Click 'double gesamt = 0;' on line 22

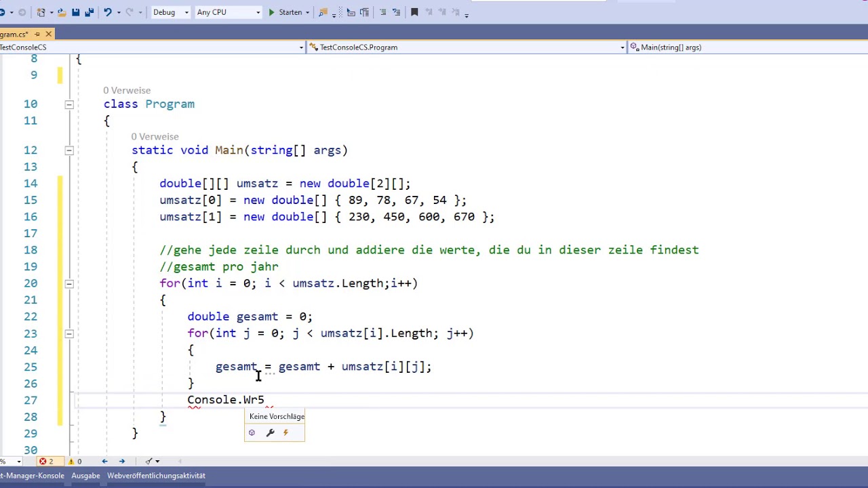pyautogui.click(x=250, y=317)
